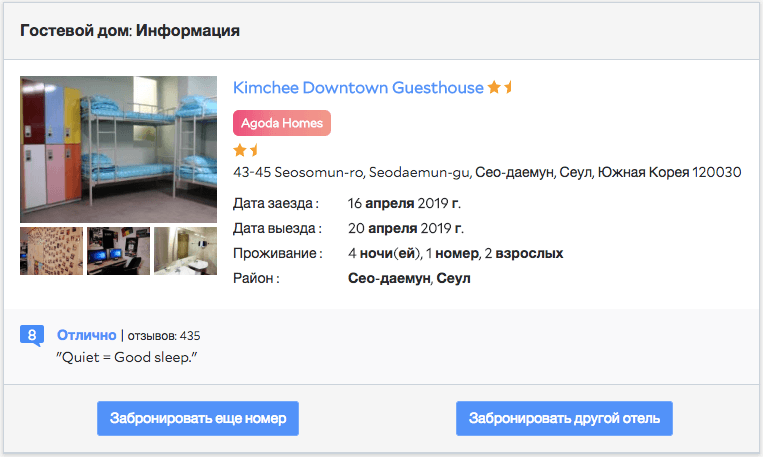This screenshot has width=763, height=457.
Task: Click the 'Дата выезда' label
Action: [x=277, y=228]
